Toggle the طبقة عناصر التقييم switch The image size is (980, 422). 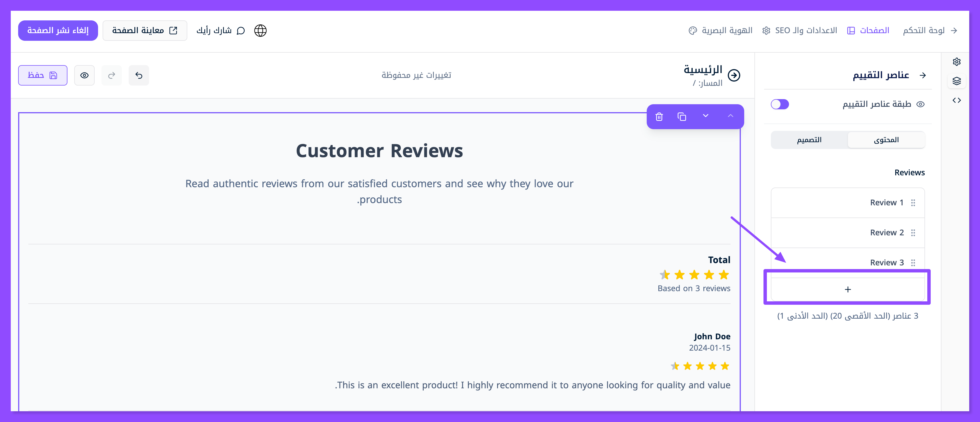click(780, 104)
